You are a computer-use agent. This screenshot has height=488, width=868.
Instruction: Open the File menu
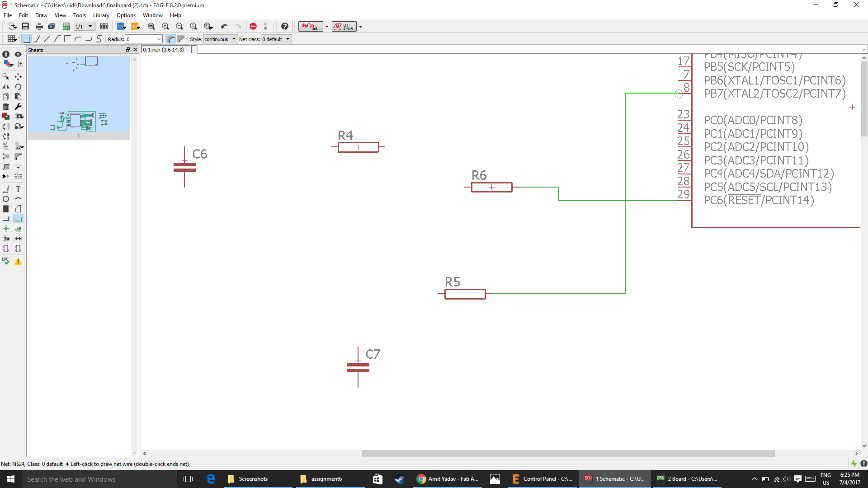pos(8,15)
